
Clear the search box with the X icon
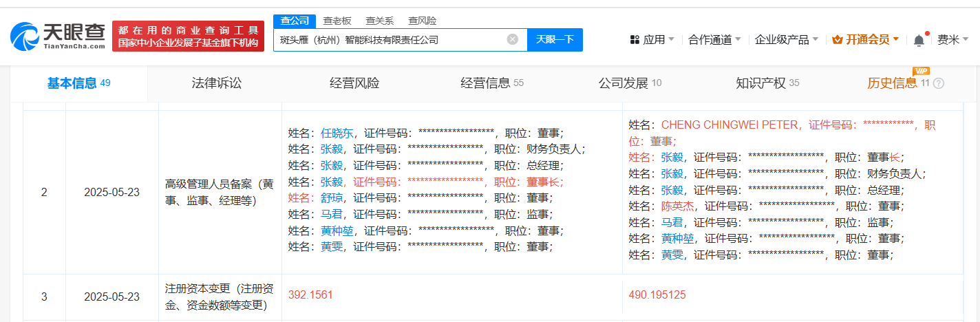(x=513, y=39)
